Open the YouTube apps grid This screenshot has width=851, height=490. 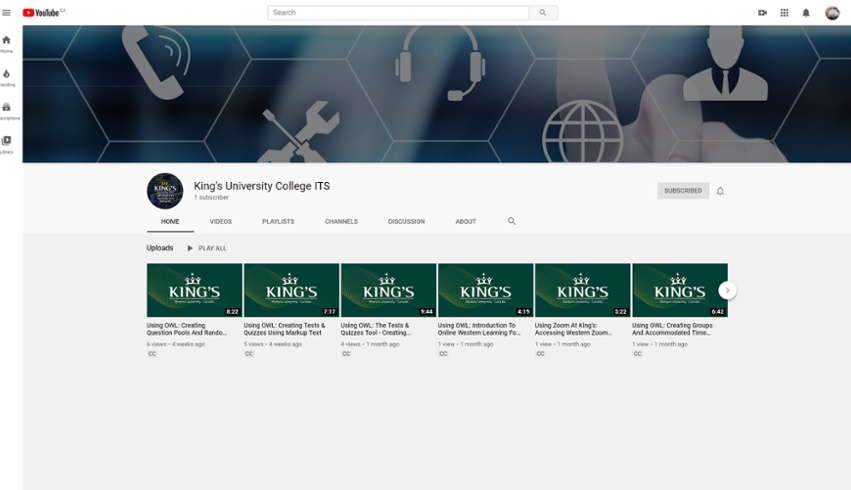(784, 12)
